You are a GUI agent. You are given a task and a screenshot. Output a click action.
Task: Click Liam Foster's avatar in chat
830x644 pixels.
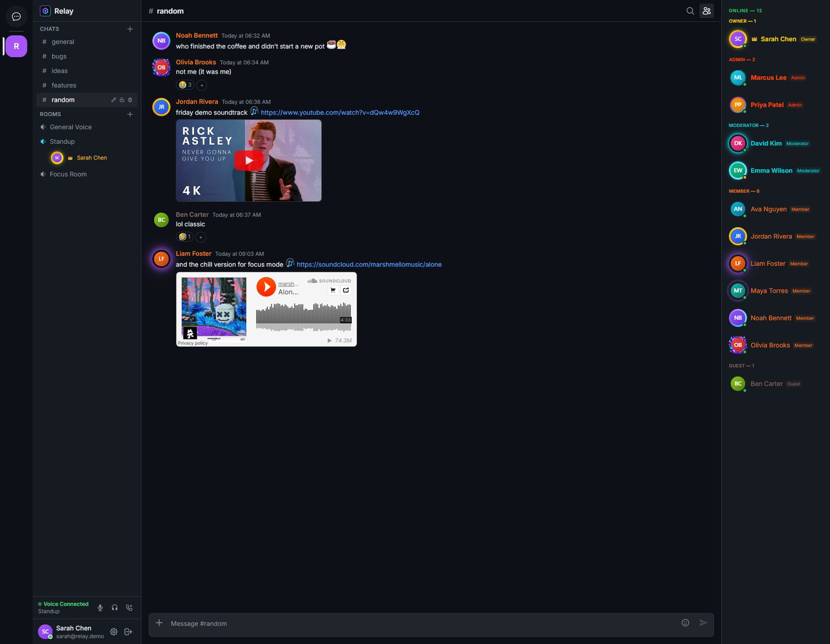(x=161, y=259)
